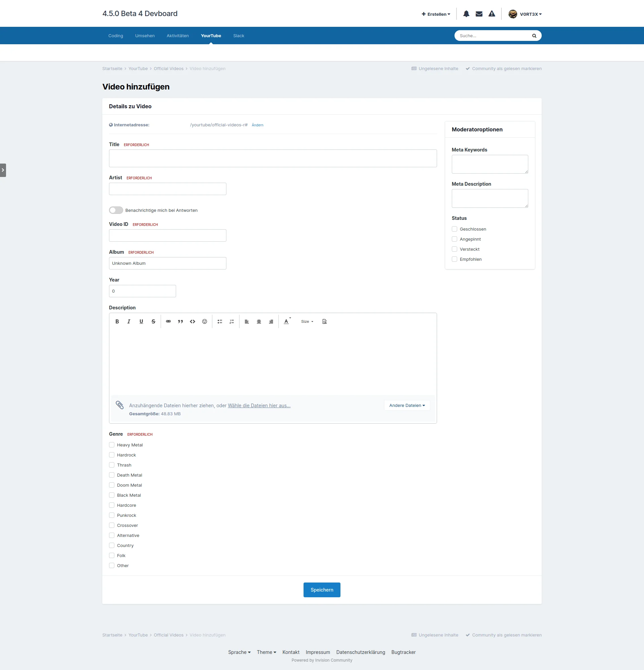The height and width of the screenshot is (670, 644).
Task: Enable the Angepinnt status checkbox
Action: click(454, 239)
